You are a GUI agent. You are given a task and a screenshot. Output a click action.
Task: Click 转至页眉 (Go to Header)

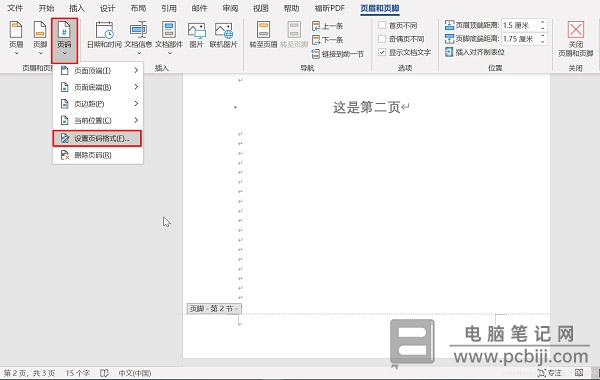pos(263,34)
